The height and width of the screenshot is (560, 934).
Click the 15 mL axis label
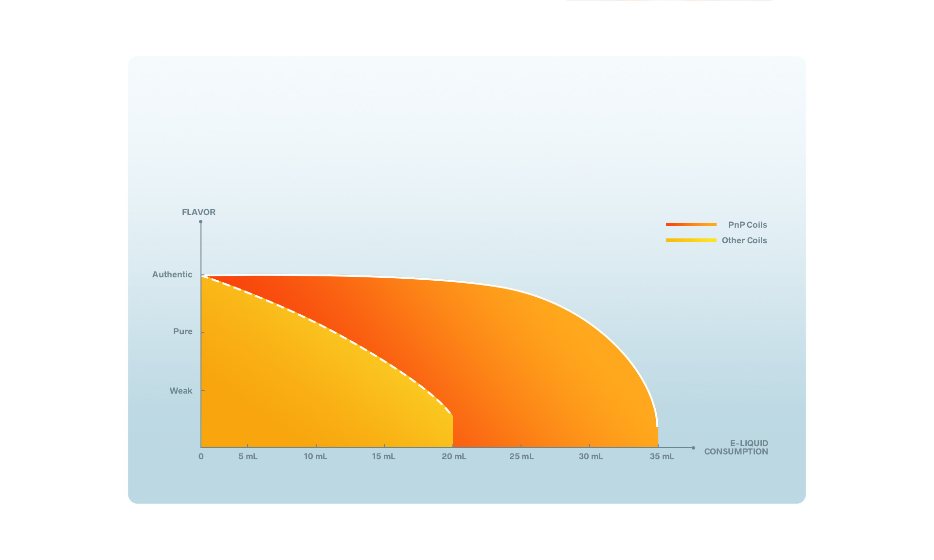383,456
